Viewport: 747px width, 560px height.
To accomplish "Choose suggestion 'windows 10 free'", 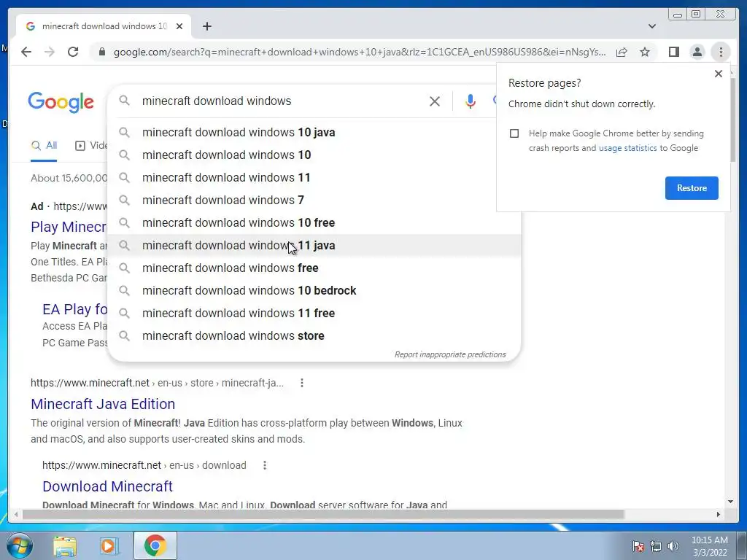I will (314, 223).
